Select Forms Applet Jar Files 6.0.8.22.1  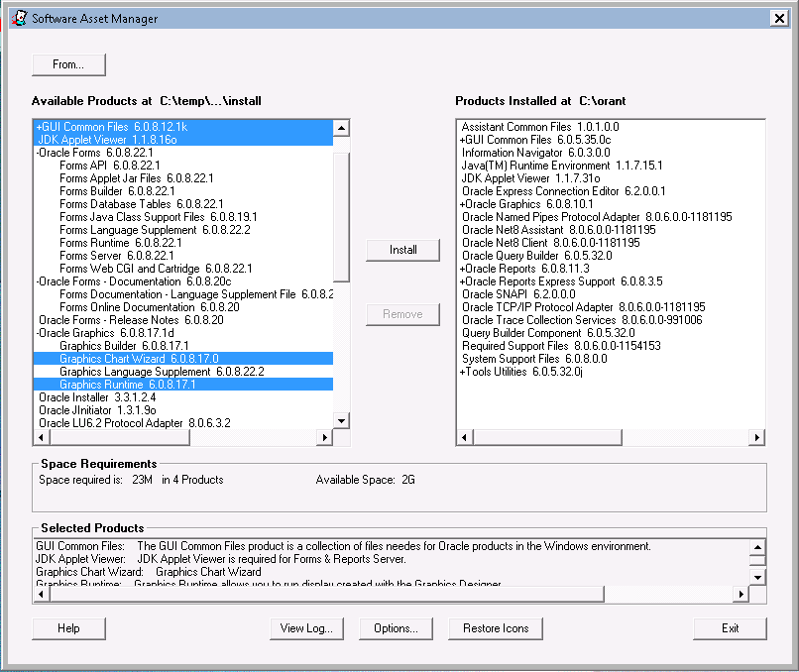pos(137,178)
